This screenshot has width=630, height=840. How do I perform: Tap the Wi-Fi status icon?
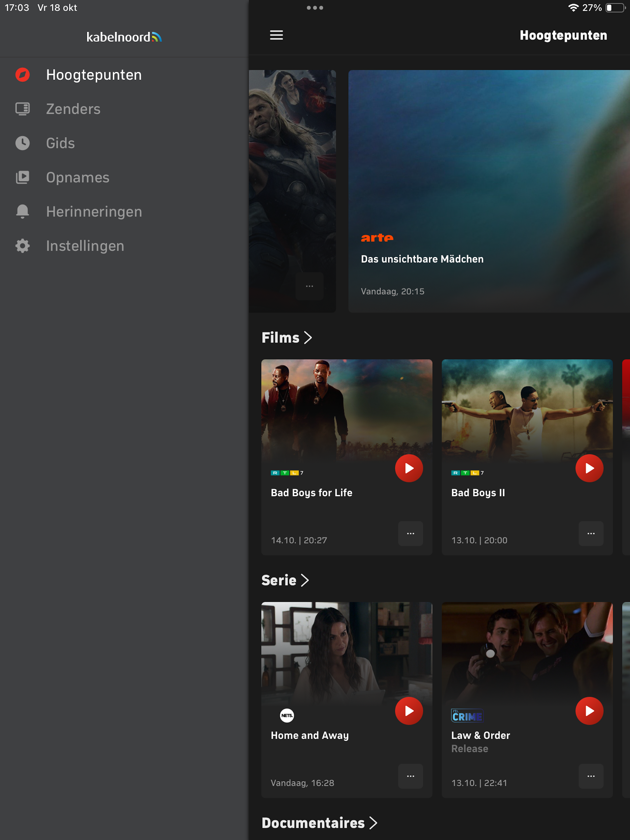click(573, 8)
